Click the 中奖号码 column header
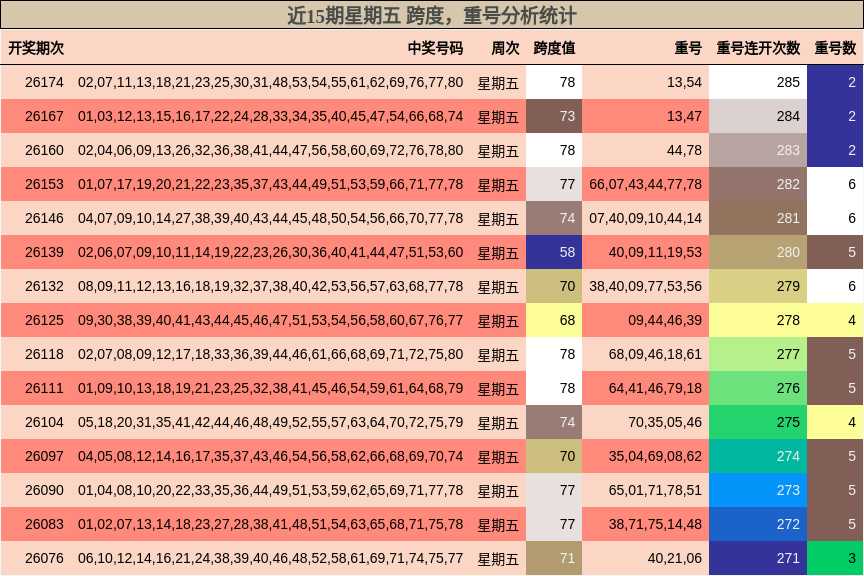This screenshot has width=864, height=576. [x=435, y=48]
